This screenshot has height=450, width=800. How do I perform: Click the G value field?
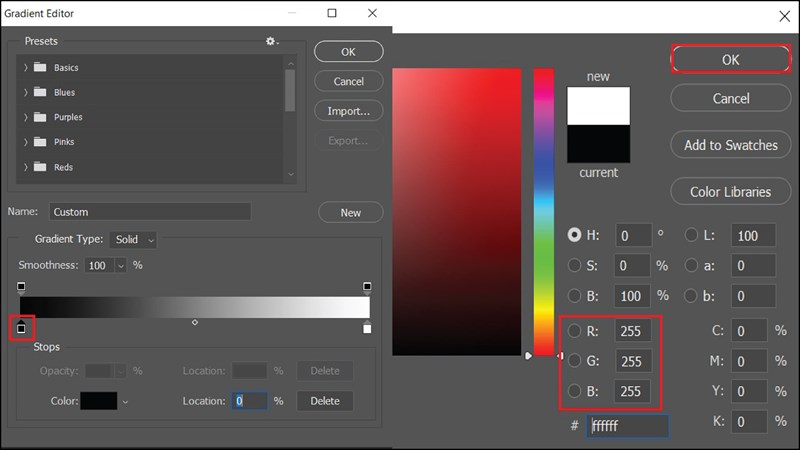pos(633,361)
